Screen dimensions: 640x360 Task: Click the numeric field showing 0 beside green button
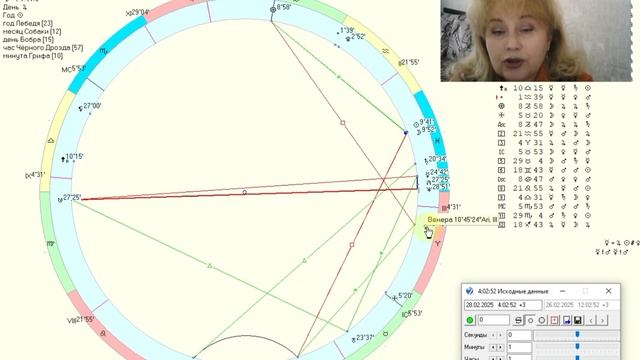click(493, 320)
